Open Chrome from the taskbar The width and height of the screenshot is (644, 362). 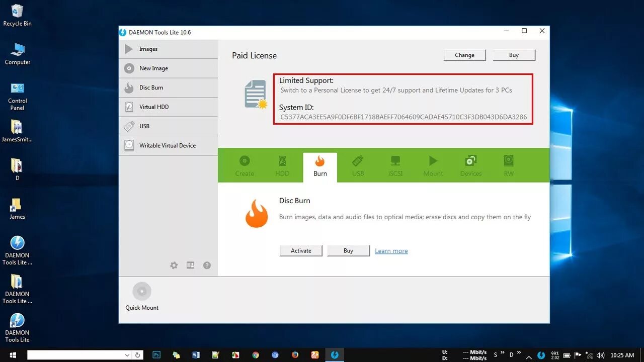tap(256, 355)
